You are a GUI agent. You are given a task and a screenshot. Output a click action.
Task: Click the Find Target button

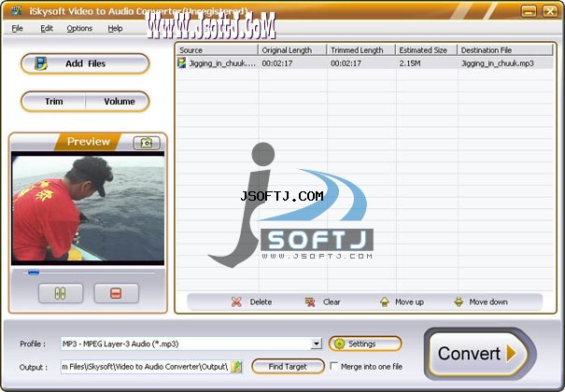pos(288,367)
